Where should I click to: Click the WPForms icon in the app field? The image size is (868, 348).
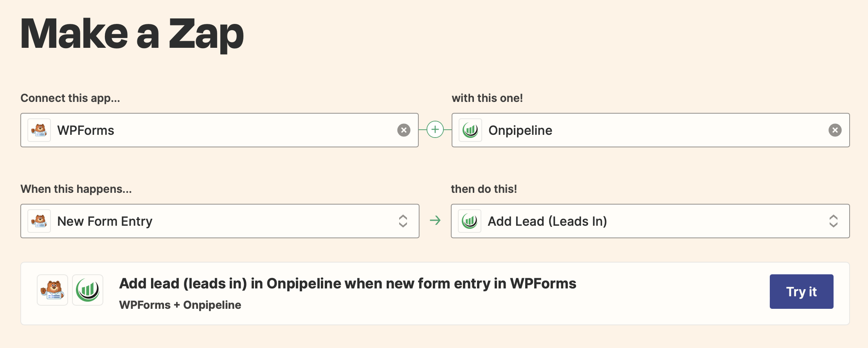[39, 130]
